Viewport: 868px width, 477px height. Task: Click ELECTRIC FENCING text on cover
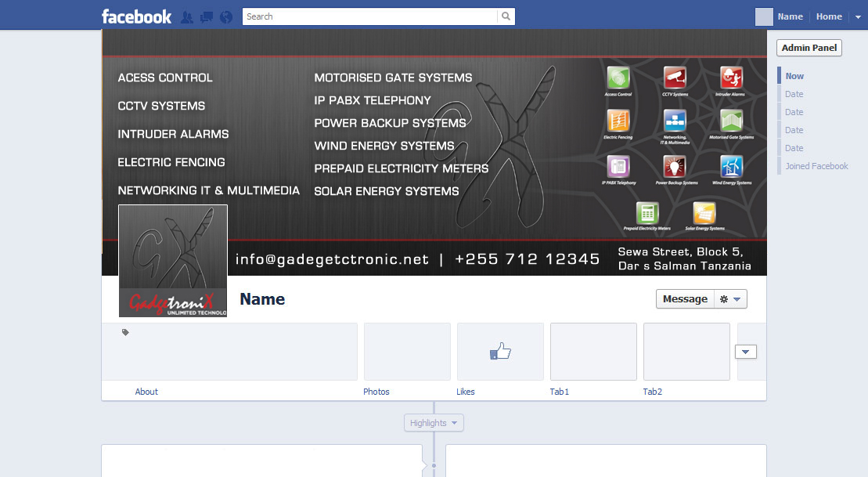tap(171, 162)
